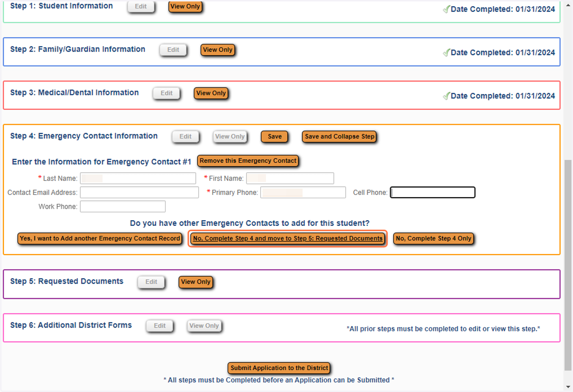Click Step 1 'Date Completed: 01/31/2024' text
Viewport: 573px width, 392px height.
[x=503, y=9]
